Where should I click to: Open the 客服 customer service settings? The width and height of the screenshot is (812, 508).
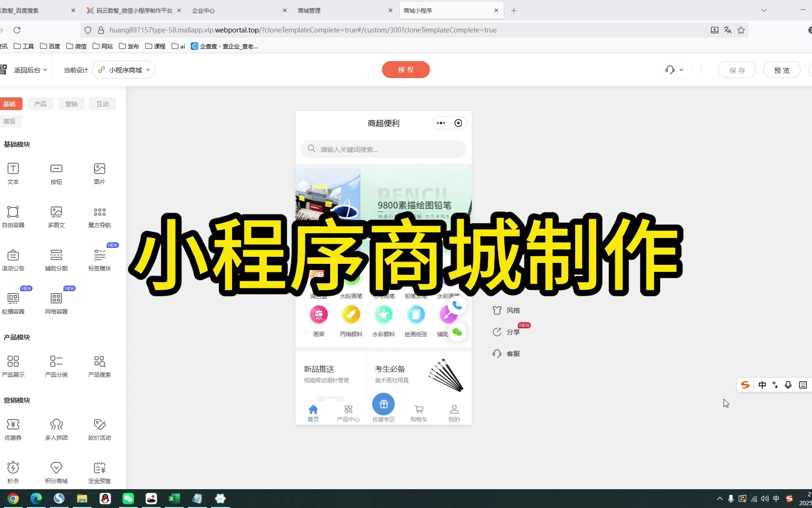pos(507,354)
